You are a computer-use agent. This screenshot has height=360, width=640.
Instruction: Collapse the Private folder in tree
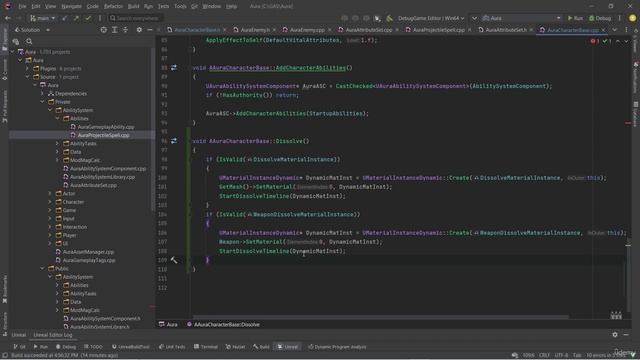click(x=42, y=102)
